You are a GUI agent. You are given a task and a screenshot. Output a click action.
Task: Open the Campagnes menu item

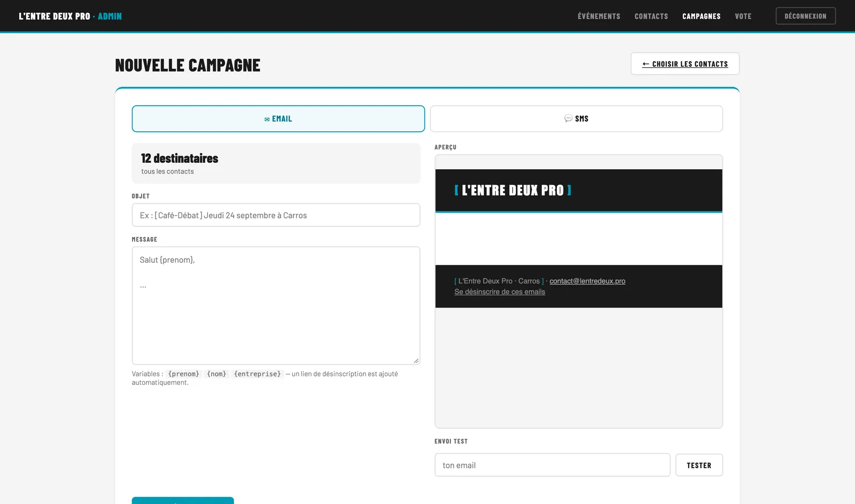tap(701, 16)
